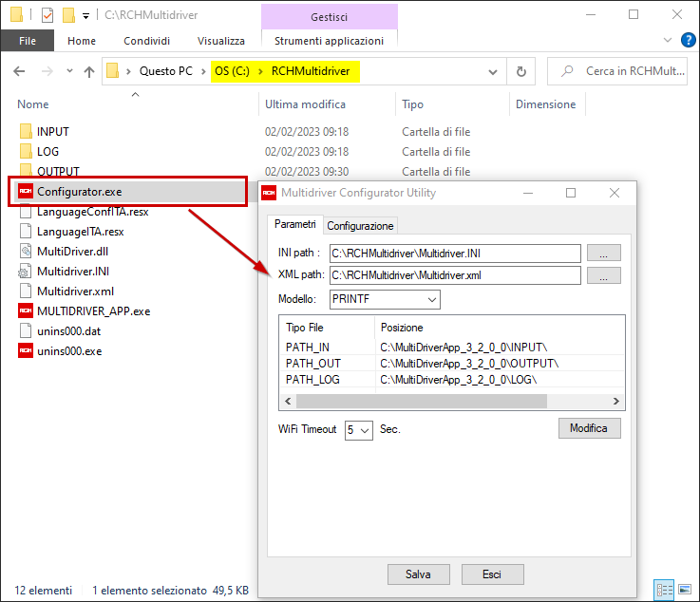
Task: Click the Questo PC breadcrumb
Action: pyautogui.click(x=165, y=71)
